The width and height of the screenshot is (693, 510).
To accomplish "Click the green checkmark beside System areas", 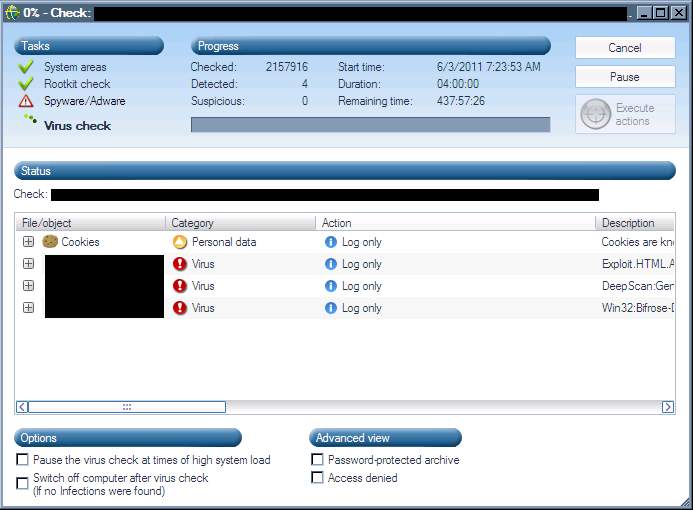I will tap(26, 67).
